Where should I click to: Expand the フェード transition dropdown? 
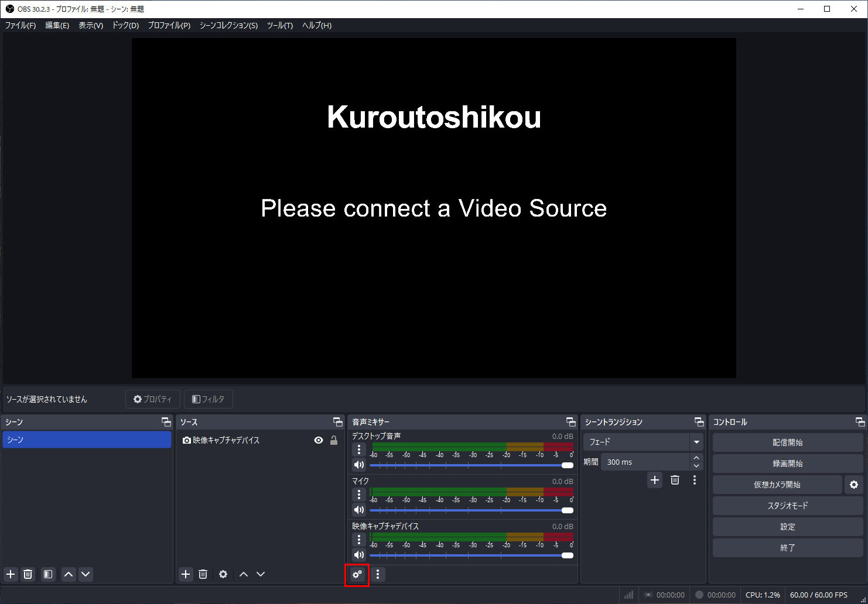pyautogui.click(x=696, y=442)
